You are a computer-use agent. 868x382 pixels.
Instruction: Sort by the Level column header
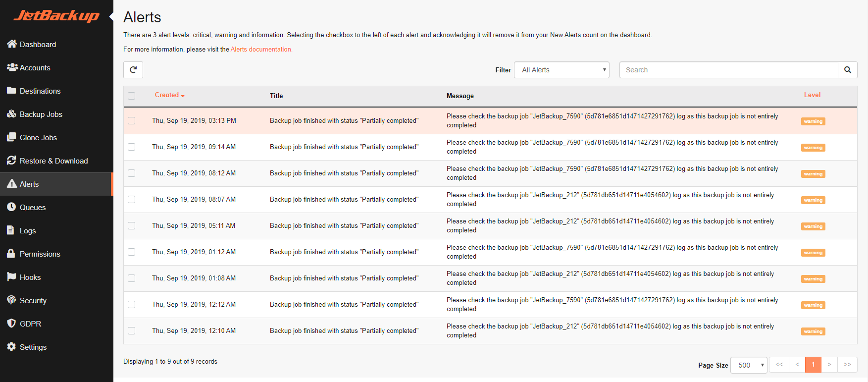[x=812, y=95]
